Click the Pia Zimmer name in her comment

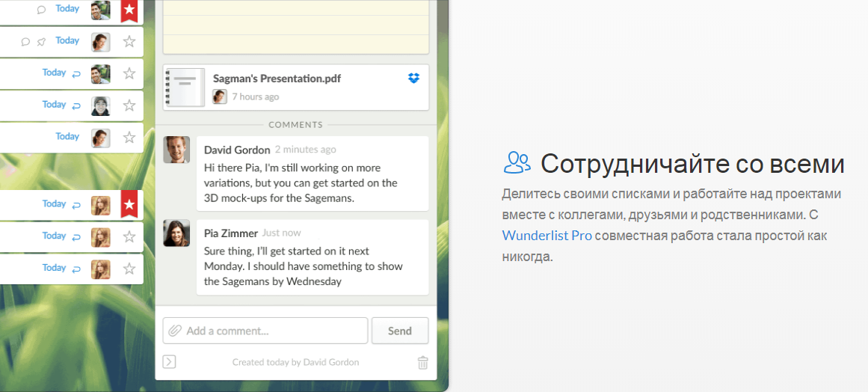(x=230, y=233)
